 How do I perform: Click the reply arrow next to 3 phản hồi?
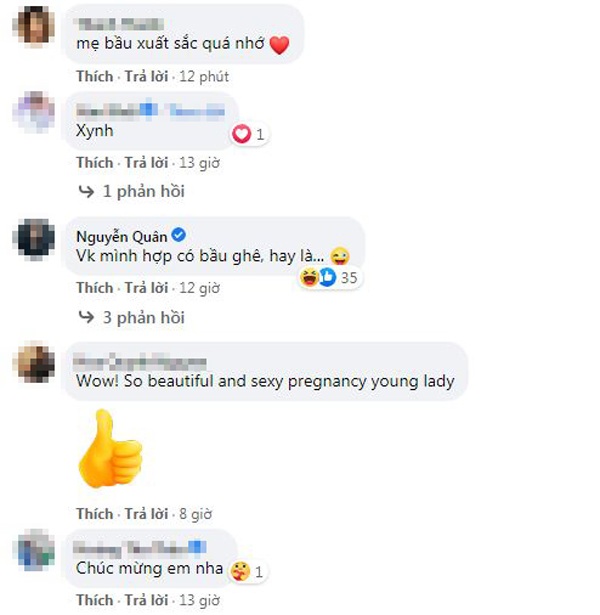(86, 317)
